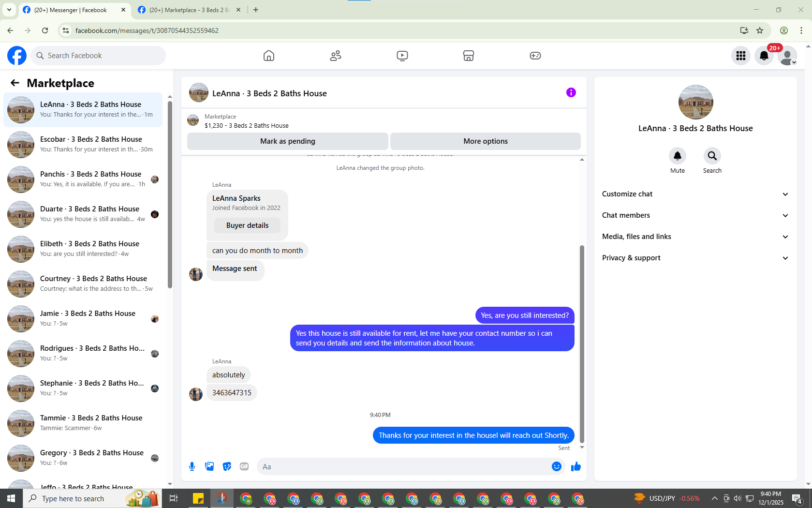This screenshot has height=508, width=812.
Task: Open the Elibeth · 3 Beds 2 Baths House chat
Action: [83, 249]
